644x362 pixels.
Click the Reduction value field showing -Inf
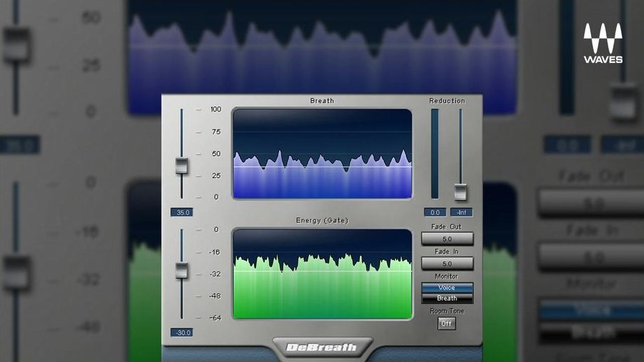(x=462, y=212)
